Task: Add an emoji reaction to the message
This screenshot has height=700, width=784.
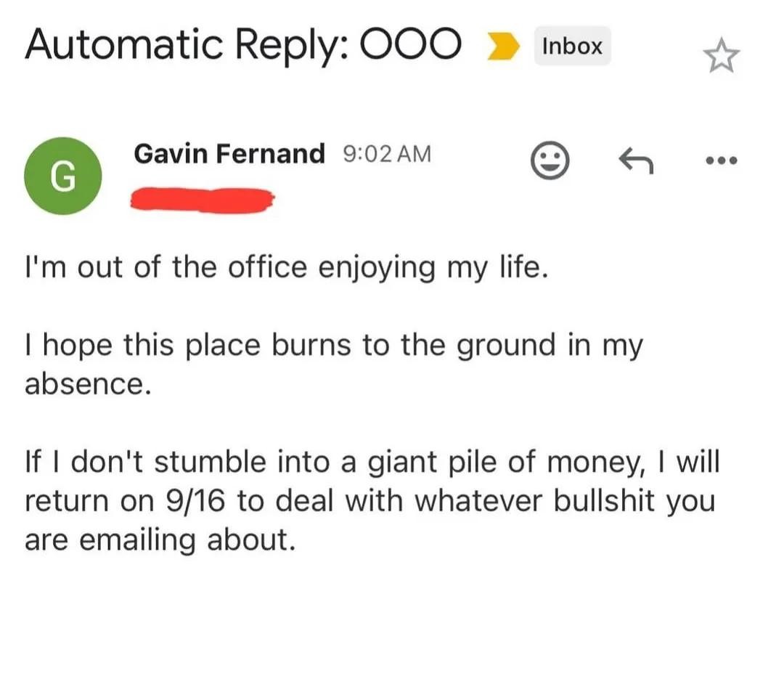Action: [x=550, y=161]
